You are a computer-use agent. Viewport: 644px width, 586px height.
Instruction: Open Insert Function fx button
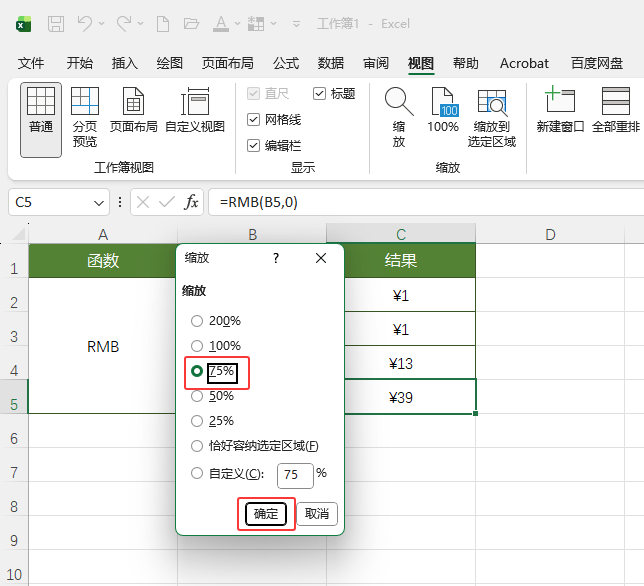click(x=191, y=202)
